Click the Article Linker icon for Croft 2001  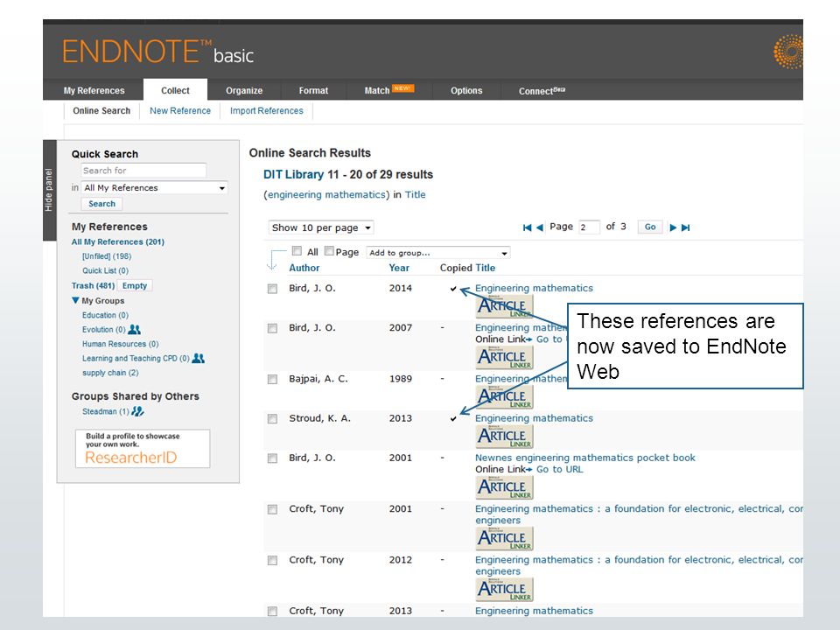(504, 538)
